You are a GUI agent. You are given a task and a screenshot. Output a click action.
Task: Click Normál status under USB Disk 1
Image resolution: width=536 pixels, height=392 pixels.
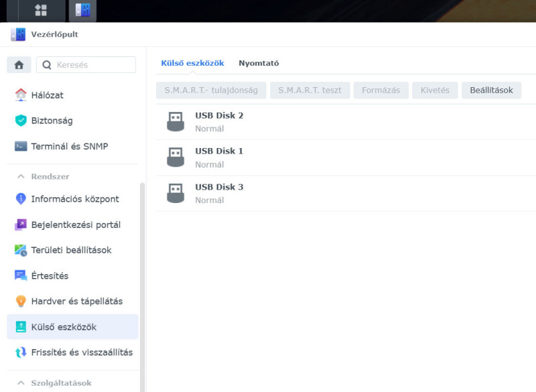(x=210, y=165)
